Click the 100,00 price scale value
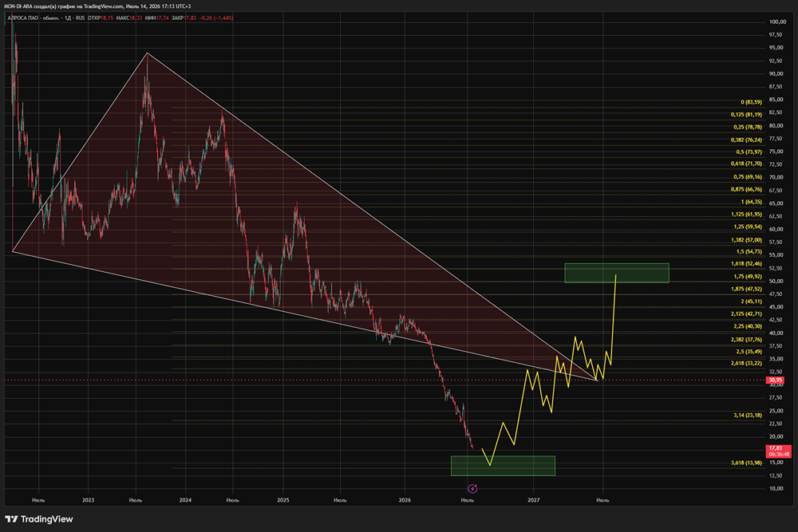 point(777,22)
